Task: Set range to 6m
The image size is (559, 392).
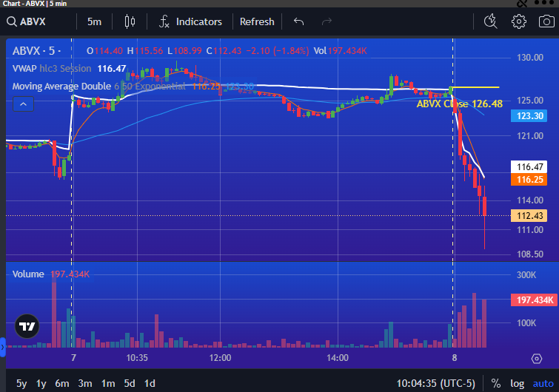Action: [62, 383]
